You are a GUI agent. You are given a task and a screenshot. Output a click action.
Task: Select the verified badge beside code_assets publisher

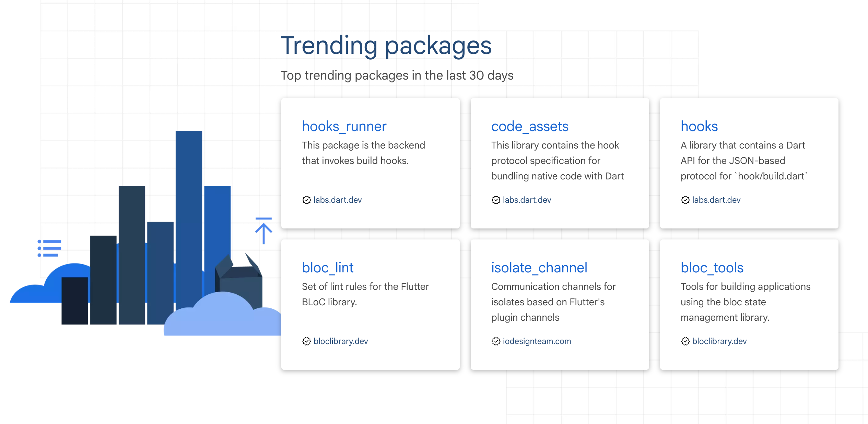click(495, 200)
